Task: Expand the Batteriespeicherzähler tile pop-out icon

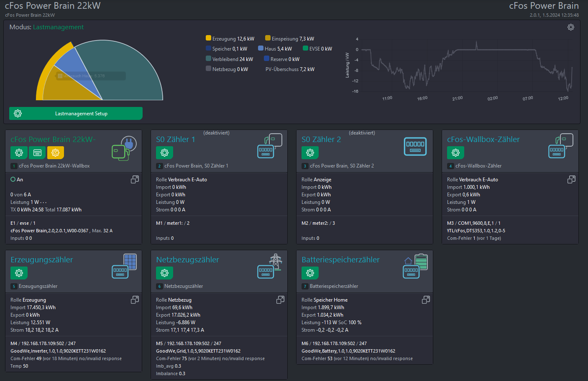Action: [426, 300]
